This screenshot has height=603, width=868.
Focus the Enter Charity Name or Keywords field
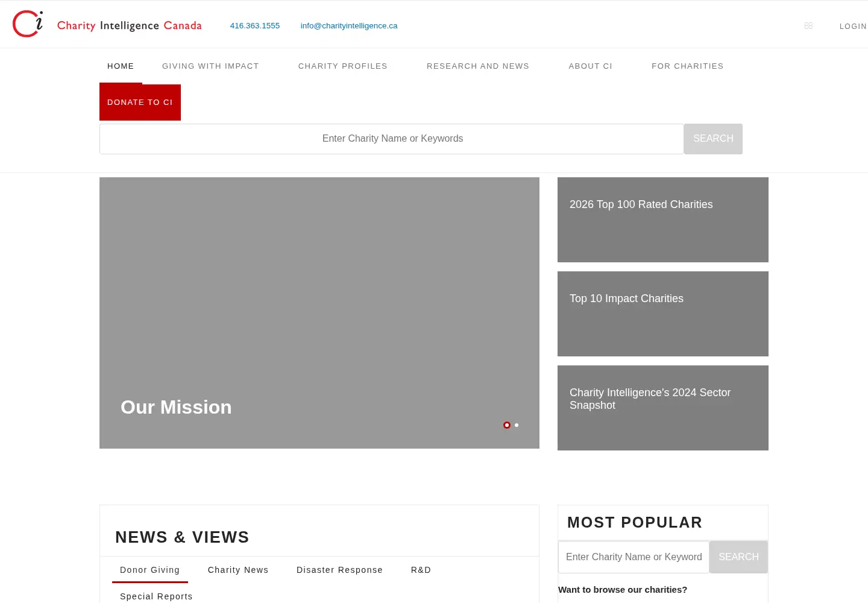(392, 139)
